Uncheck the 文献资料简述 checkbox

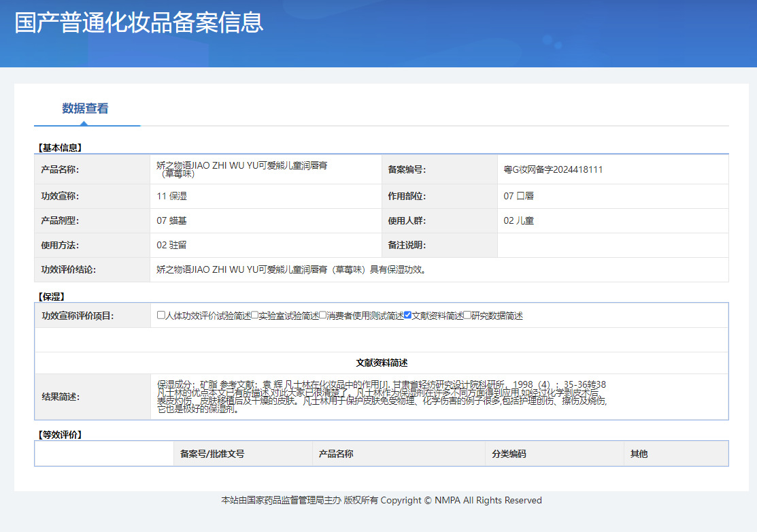pos(407,316)
